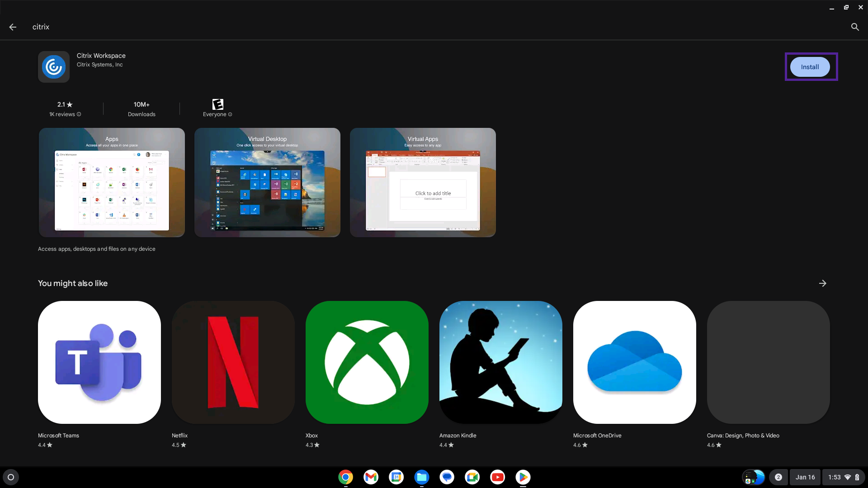The image size is (868, 488).
Task: Click the 'Netflix' title text
Action: click(x=179, y=436)
